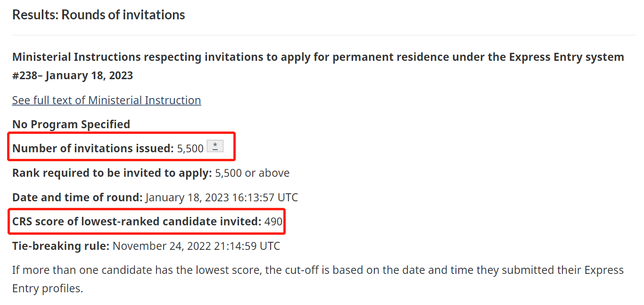Click the CRS score of lowest-ranked candidate label
The height and width of the screenshot is (305, 644).
point(137,221)
